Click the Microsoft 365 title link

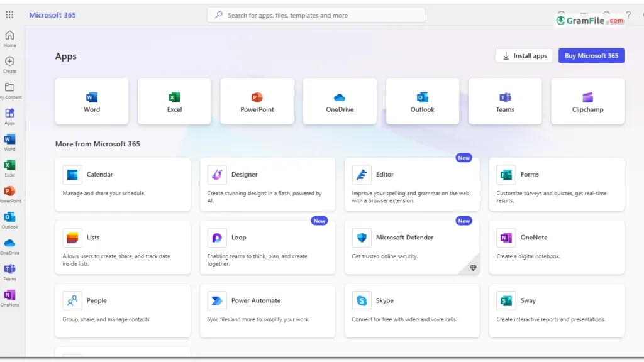[53, 15]
